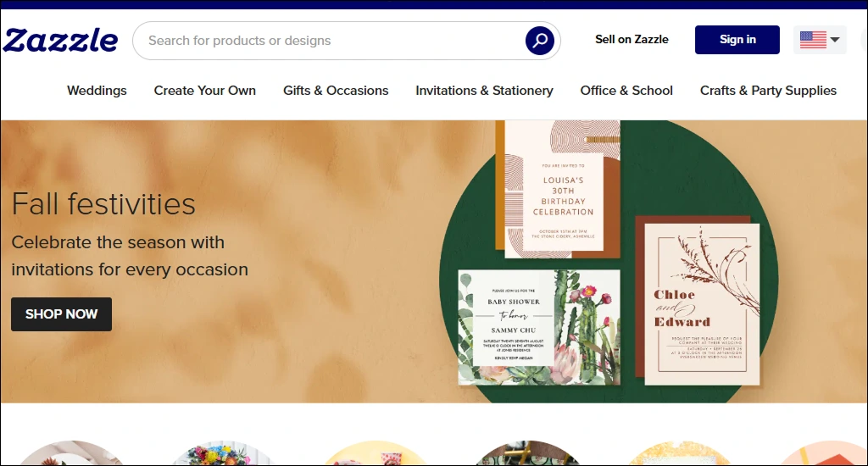Click the magnifying glass search icon
868x466 pixels.
tap(540, 41)
